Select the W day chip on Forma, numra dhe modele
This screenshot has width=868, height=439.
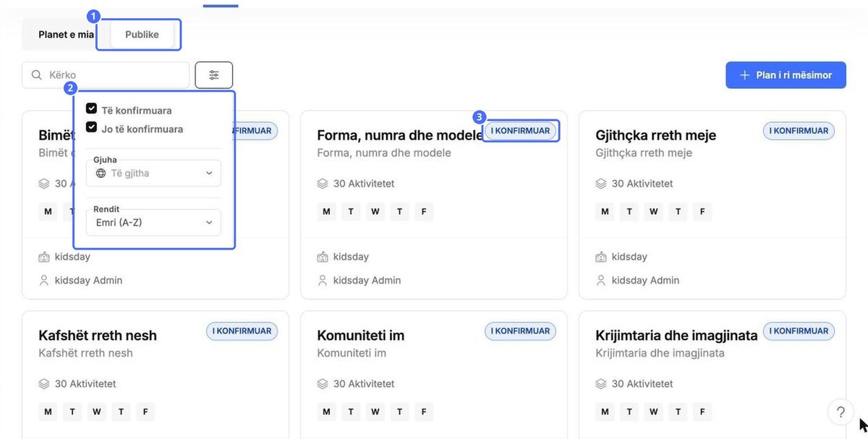pos(375,212)
